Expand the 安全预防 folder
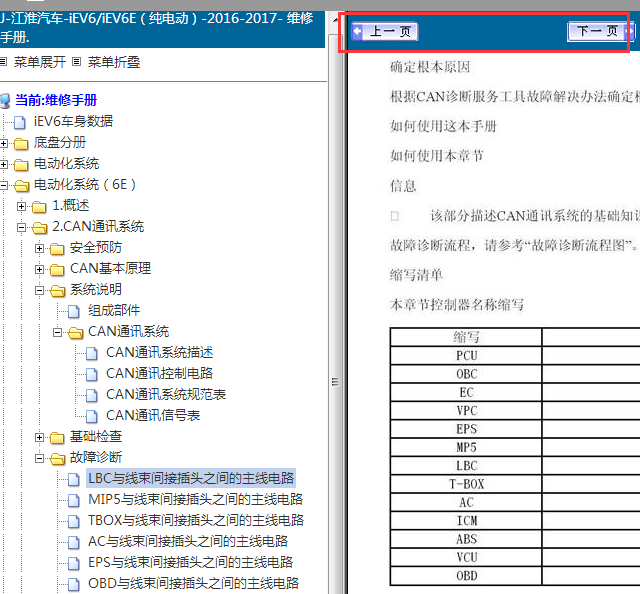 [40, 249]
